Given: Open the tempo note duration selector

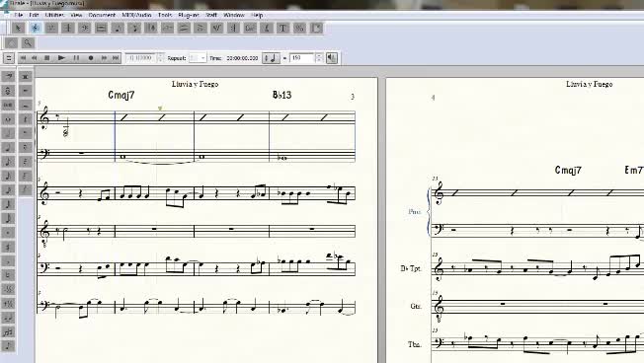Looking at the screenshot, I should [x=272, y=58].
